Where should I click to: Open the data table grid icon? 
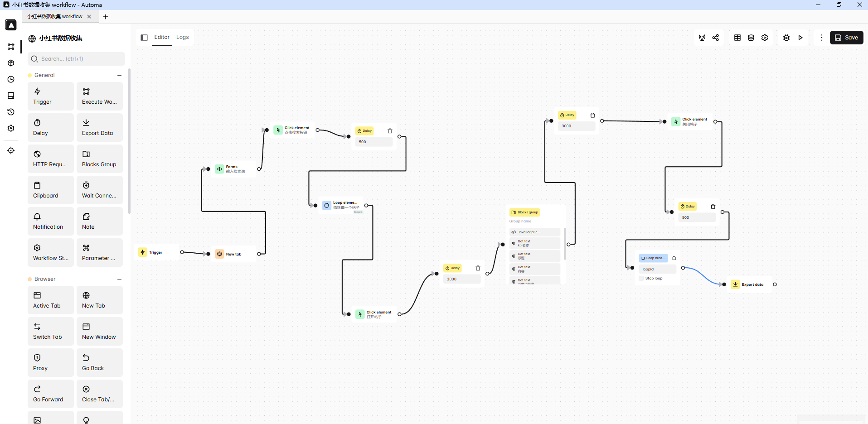coord(737,38)
